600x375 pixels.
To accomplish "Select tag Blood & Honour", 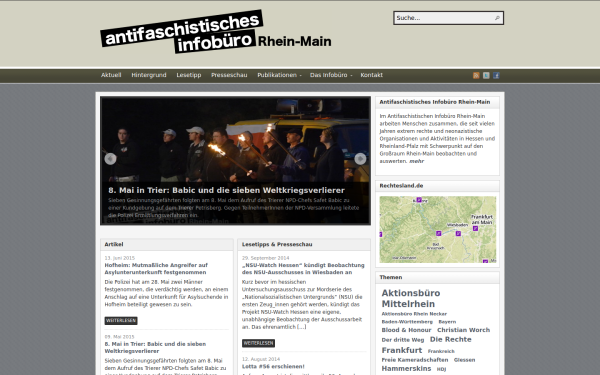I will point(406,330).
